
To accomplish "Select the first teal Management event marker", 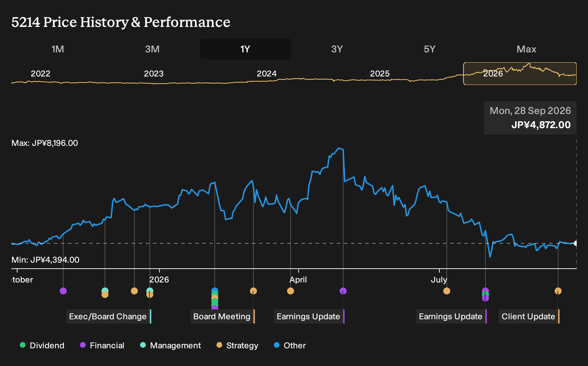I will [x=105, y=291].
